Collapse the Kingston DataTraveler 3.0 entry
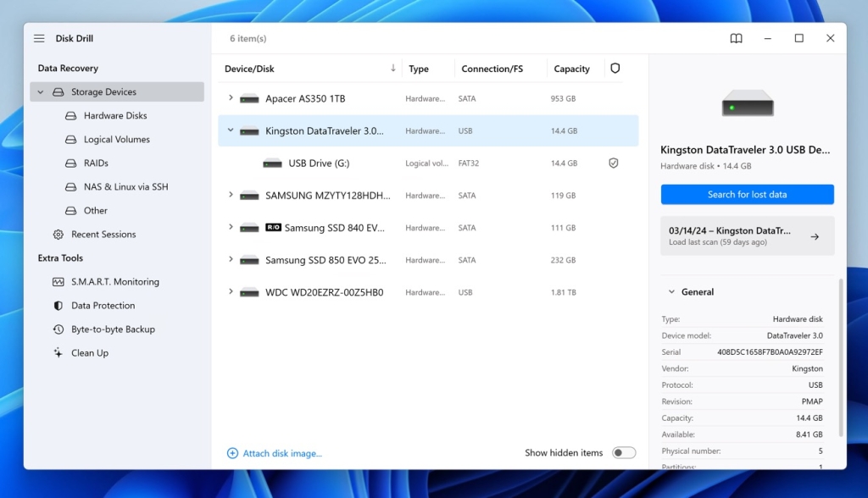 (x=231, y=130)
